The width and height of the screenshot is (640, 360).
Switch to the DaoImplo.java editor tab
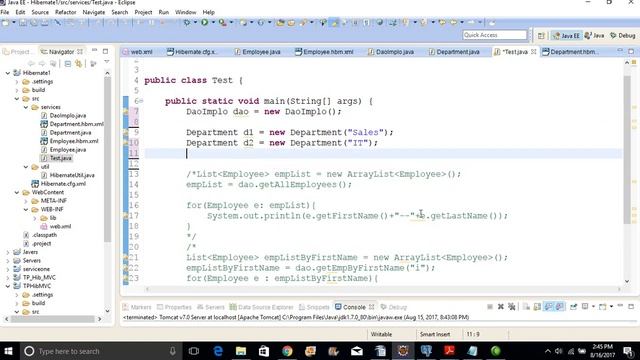click(391, 52)
